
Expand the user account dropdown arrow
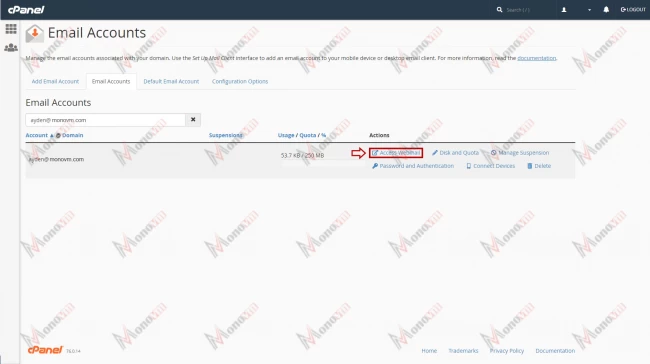pos(589,10)
